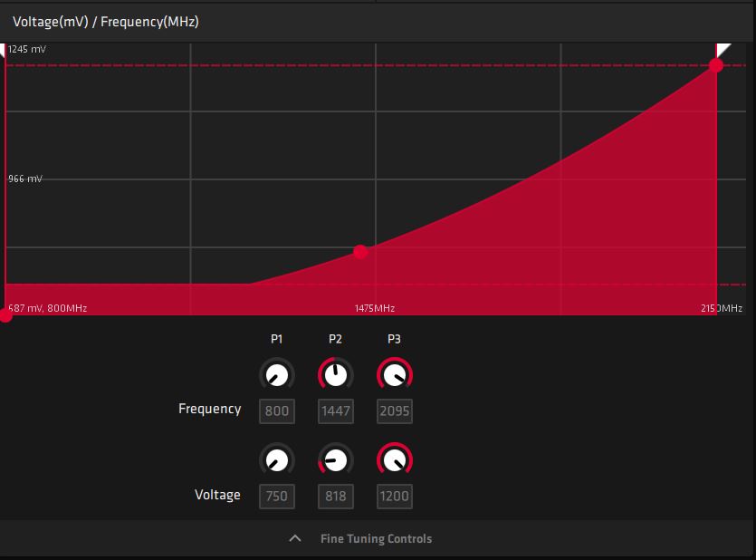Click the P1 voltage dial knob
Screen dimensions: 756x560
pyautogui.click(x=277, y=459)
